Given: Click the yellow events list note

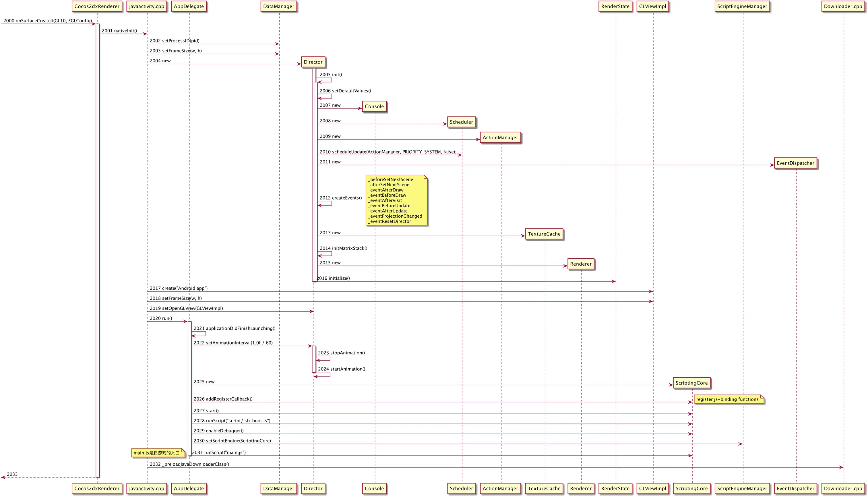Looking at the screenshot, I should pyautogui.click(x=396, y=200).
